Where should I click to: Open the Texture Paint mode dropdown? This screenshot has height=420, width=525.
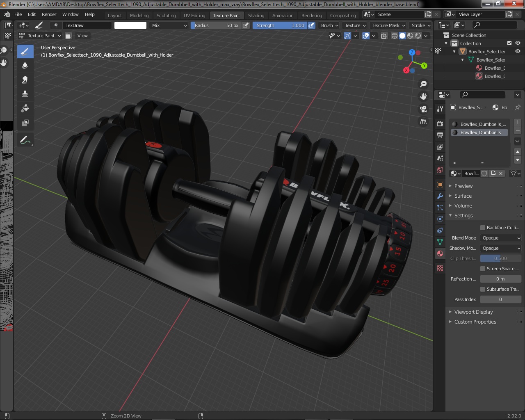[x=40, y=36]
